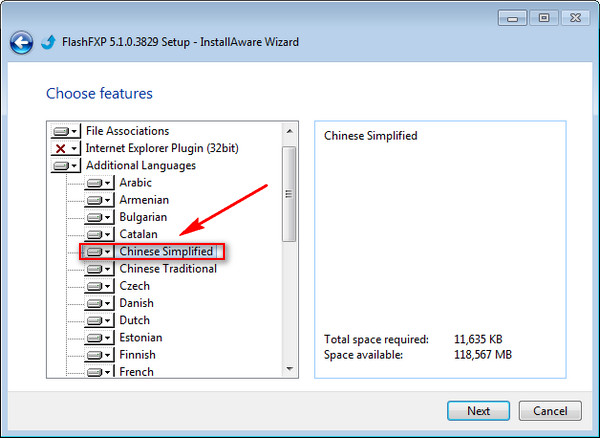Click the scrollbar down arrow in feature list
Screen dimensions: 600x438
coord(289,370)
